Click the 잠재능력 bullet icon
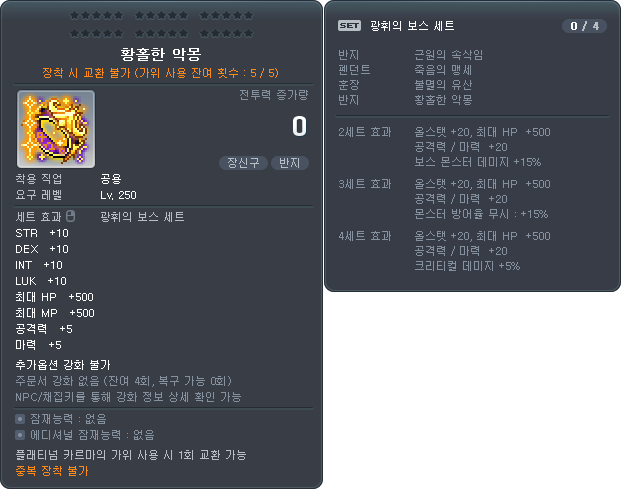 coord(20,419)
